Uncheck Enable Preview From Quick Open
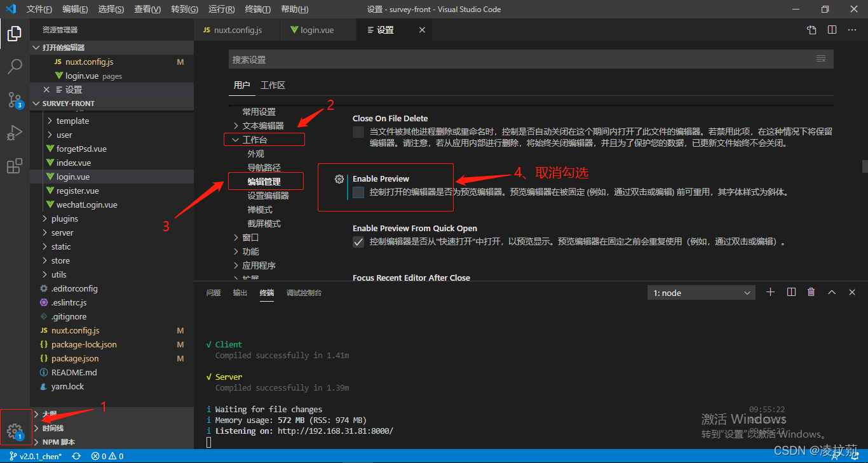868x463 pixels. pyautogui.click(x=358, y=242)
